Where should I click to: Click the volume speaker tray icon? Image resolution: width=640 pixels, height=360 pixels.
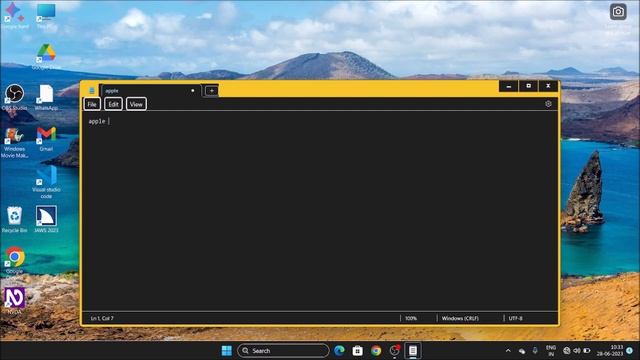(x=577, y=351)
